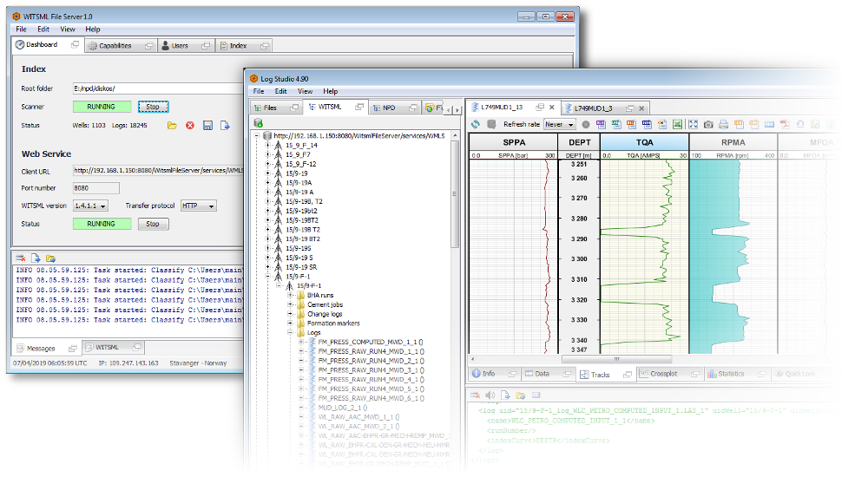Click the add server database icon in WITSML panel
This screenshot has width=868, height=477.
(x=258, y=123)
